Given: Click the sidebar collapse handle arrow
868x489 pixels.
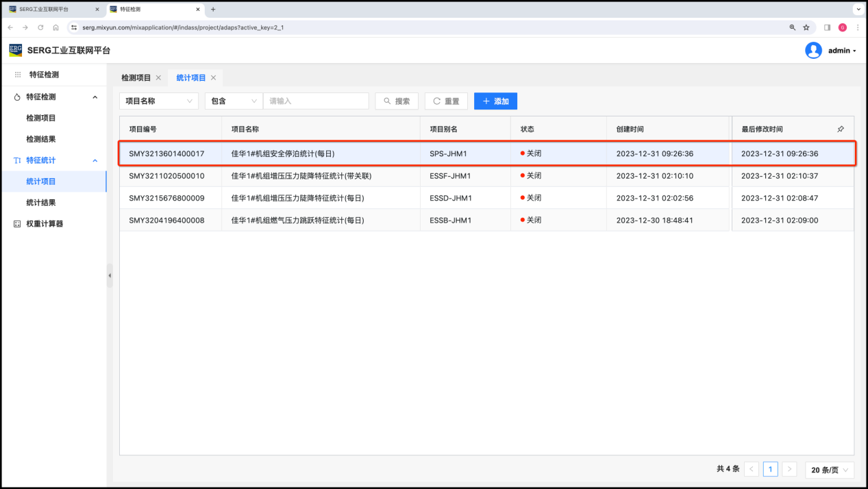Looking at the screenshot, I should (110, 275).
